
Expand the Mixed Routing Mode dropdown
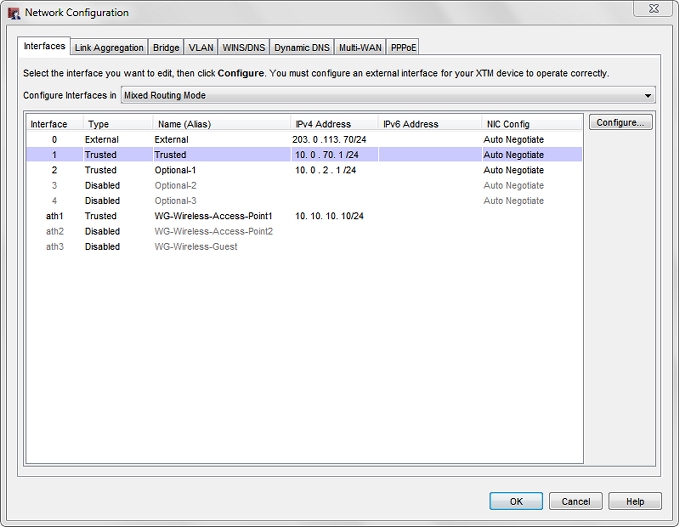coord(388,95)
